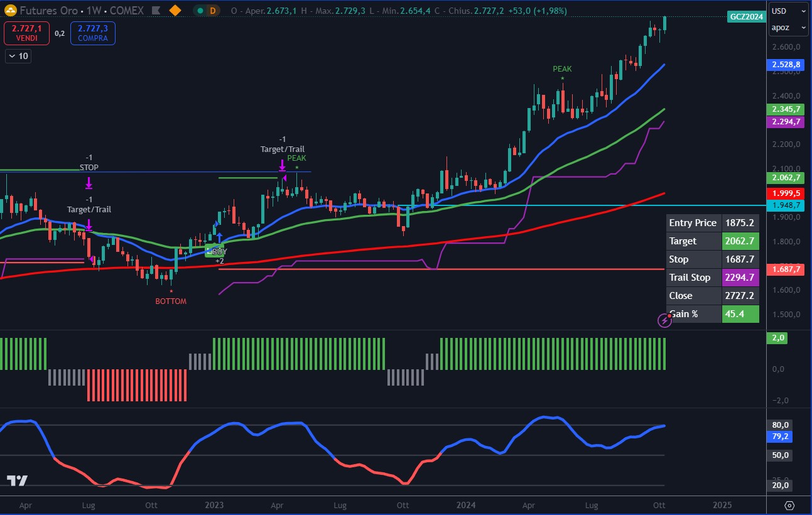This screenshot has width=812, height=515.
Task: Click the COMPRA buy button
Action: [92, 33]
